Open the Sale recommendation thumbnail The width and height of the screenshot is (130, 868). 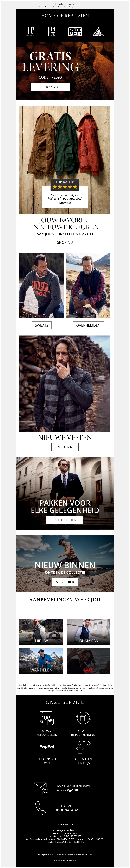(89, 661)
